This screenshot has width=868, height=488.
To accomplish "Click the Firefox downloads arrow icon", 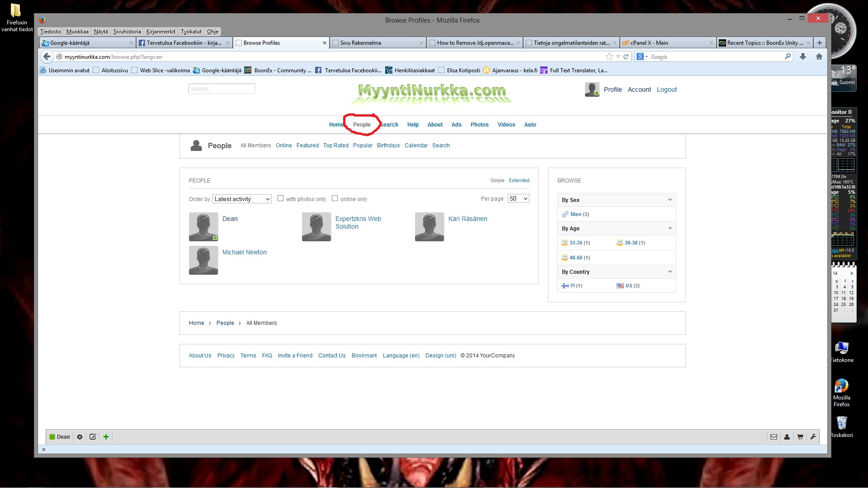I will tap(802, 56).
